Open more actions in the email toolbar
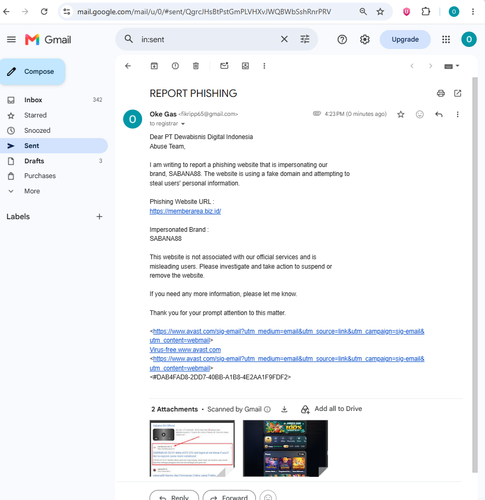 [264, 66]
